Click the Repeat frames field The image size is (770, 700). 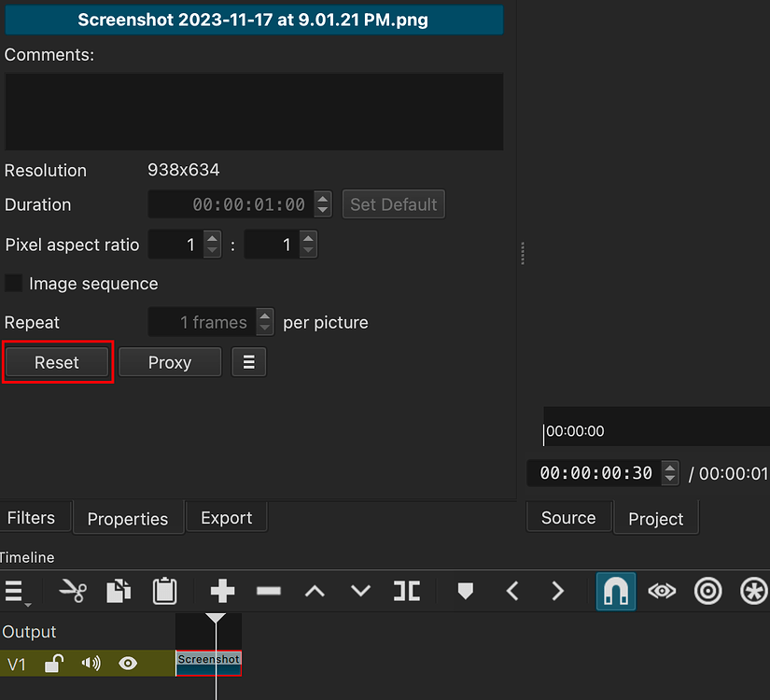tap(203, 322)
